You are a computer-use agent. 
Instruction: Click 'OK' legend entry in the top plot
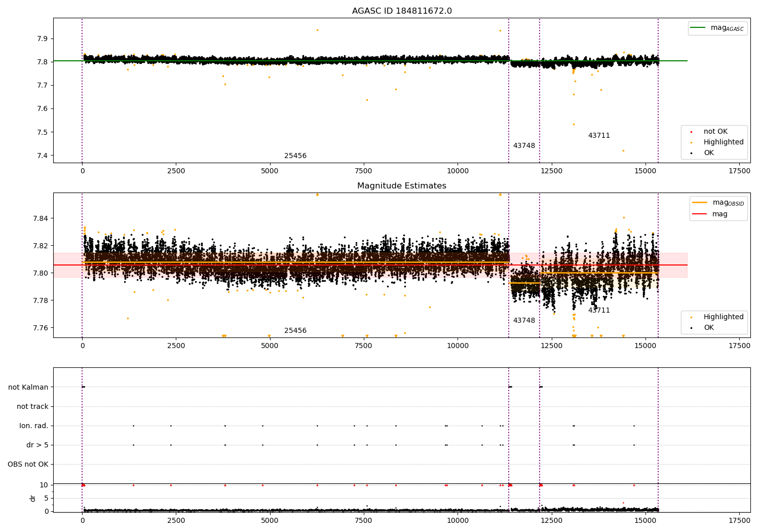tap(709, 153)
